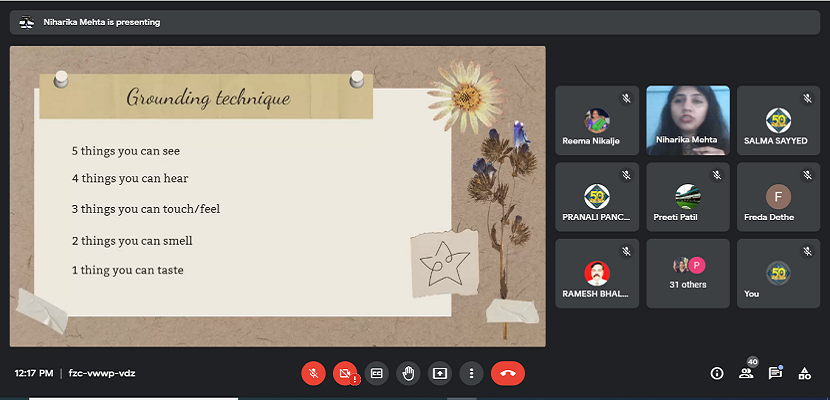Select Preeti Patil participant tile
The width and height of the screenshot is (830, 400).
point(688,197)
